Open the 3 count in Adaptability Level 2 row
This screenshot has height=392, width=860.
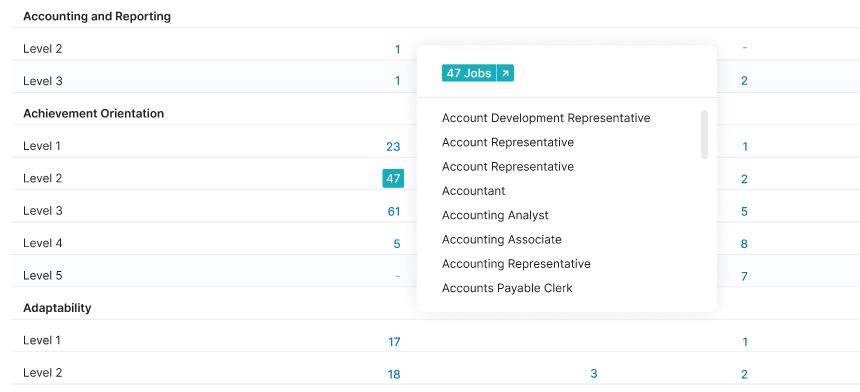593,373
